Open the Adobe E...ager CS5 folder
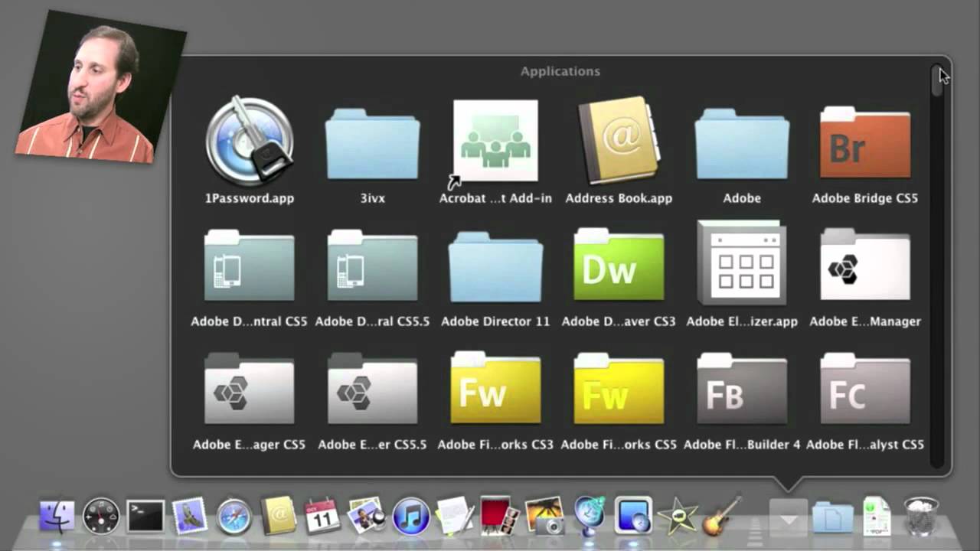The height and width of the screenshot is (551, 980). (x=249, y=389)
